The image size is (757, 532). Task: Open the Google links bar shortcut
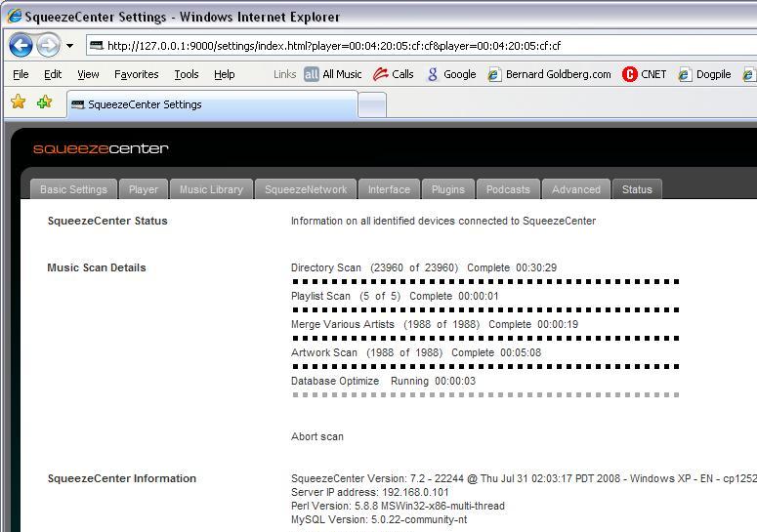451,74
